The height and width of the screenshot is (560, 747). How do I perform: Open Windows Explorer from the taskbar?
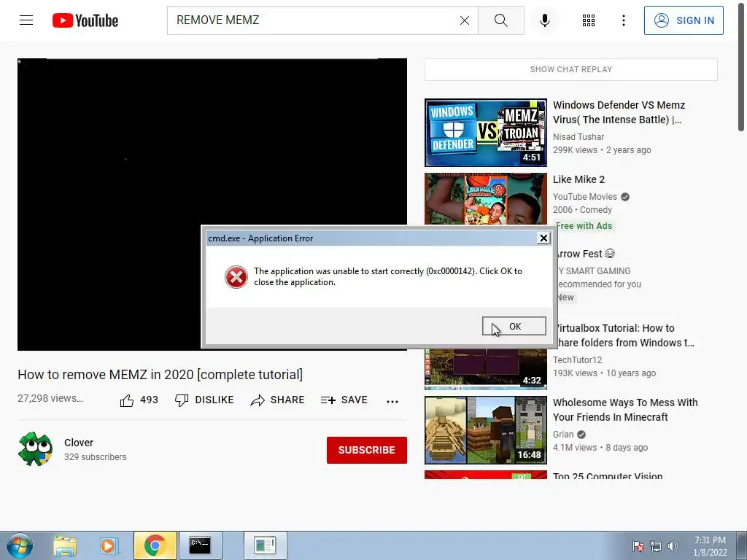(x=65, y=545)
